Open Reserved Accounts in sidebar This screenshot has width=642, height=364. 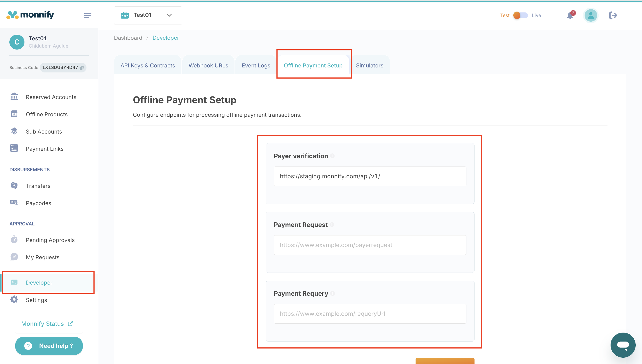(x=51, y=97)
